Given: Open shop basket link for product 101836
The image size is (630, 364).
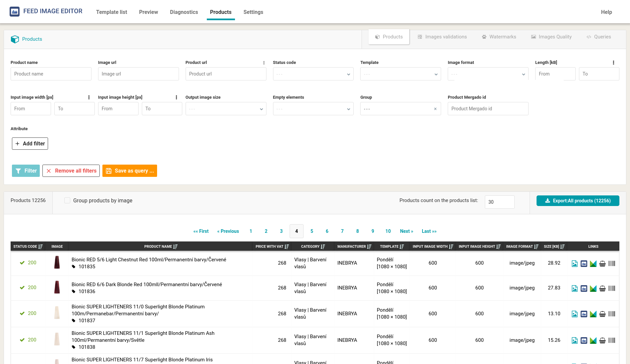Looking at the screenshot, I should 602,288.
